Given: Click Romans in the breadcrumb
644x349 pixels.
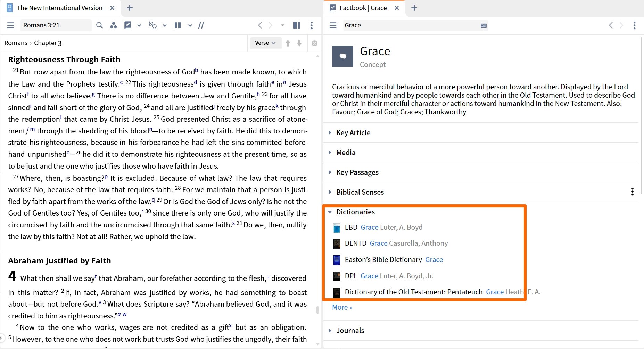Looking at the screenshot, I should pos(16,43).
